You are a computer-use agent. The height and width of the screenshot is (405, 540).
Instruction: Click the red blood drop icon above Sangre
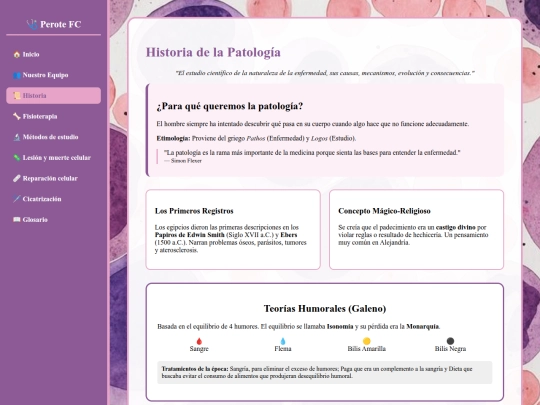pos(199,341)
